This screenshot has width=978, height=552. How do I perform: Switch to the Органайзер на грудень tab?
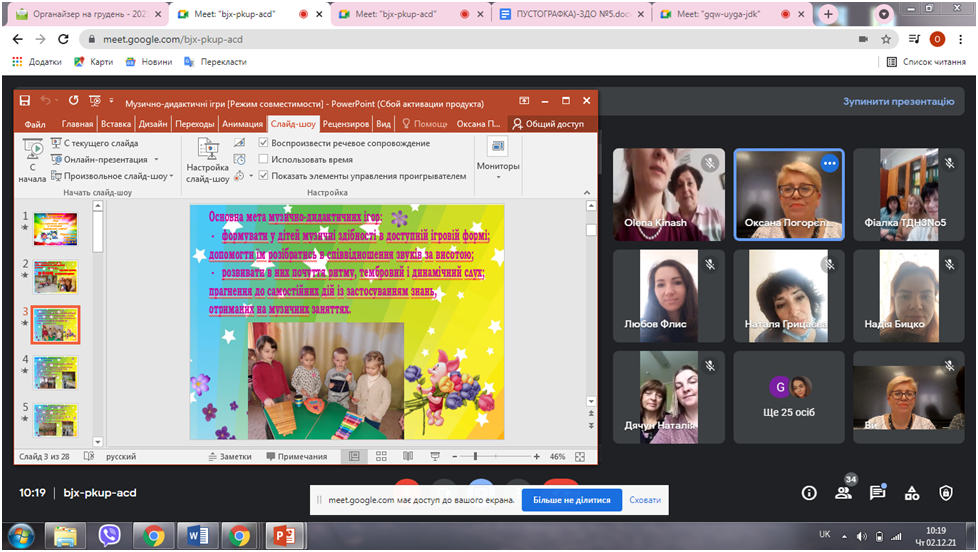pyautogui.click(x=87, y=14)
